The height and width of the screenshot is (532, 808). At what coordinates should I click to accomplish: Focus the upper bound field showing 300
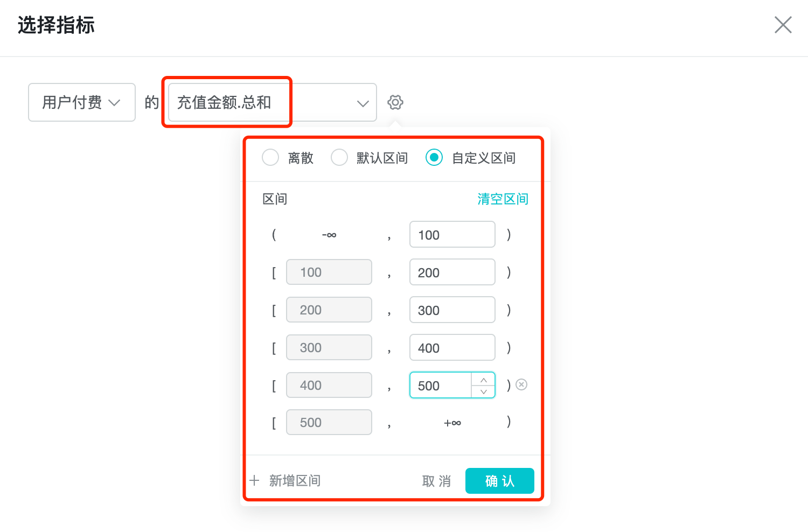point(452,310)
